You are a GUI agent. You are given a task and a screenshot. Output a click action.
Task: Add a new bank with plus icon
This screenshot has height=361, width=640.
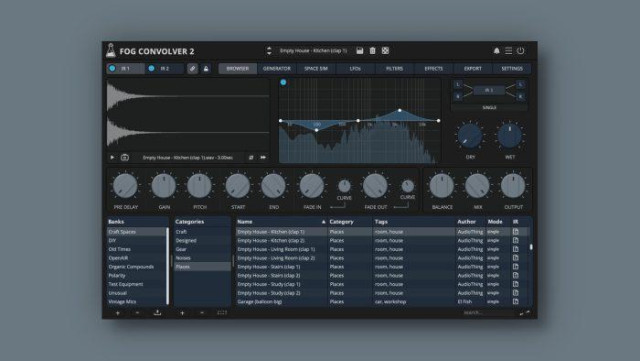(118, 313)
